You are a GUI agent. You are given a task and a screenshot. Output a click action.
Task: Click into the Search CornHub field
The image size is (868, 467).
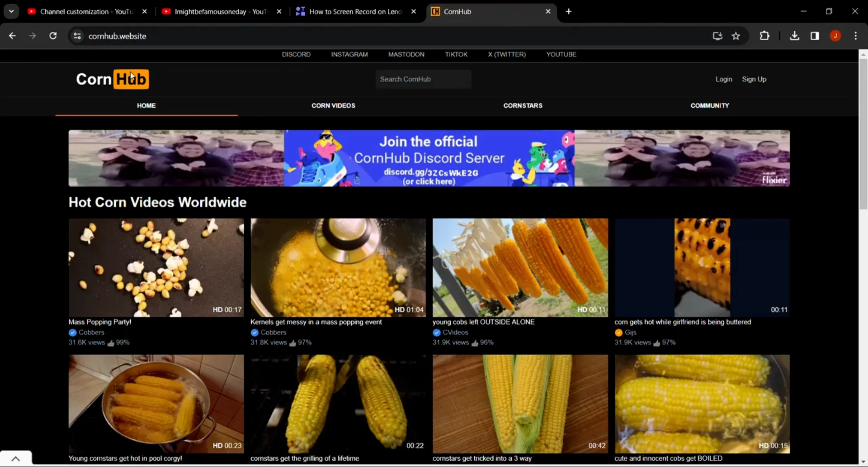(x=423, y=79)
